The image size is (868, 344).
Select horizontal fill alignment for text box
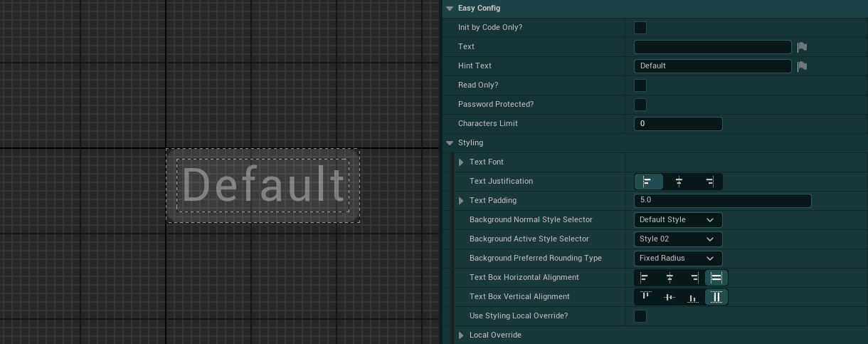[x=716, y=278]
